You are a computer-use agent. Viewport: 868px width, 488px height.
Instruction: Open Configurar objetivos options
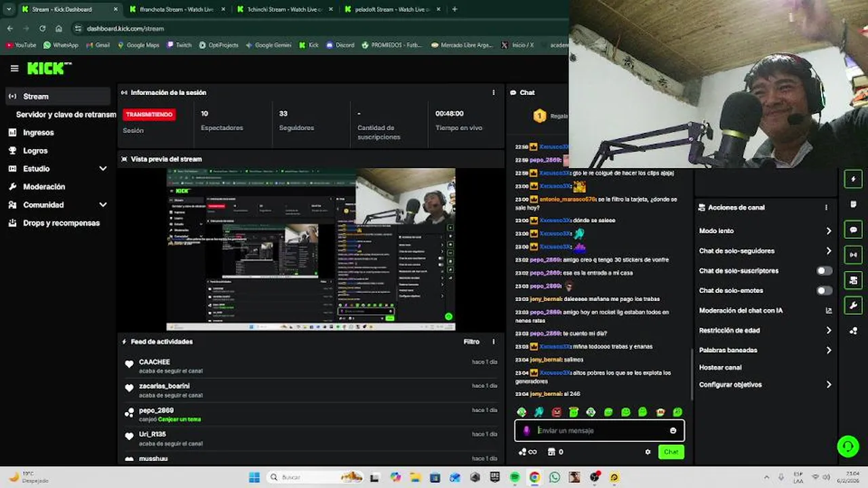click(x=765, y=384)
